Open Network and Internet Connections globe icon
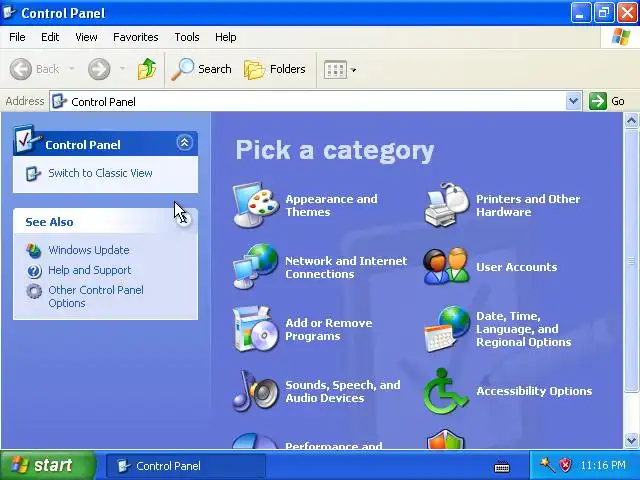The width and height of the screenshot is (640, 480). click(x=256, y=267)
